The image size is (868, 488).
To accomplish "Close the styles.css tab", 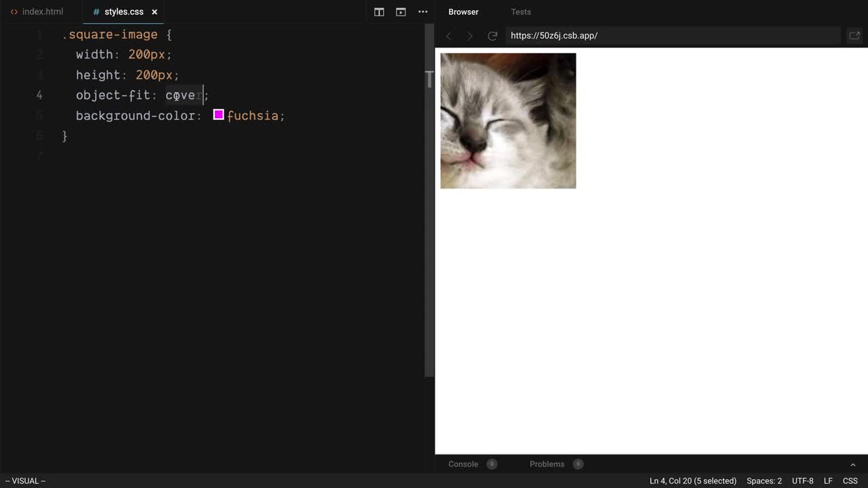I will click(x=155, y=12).
